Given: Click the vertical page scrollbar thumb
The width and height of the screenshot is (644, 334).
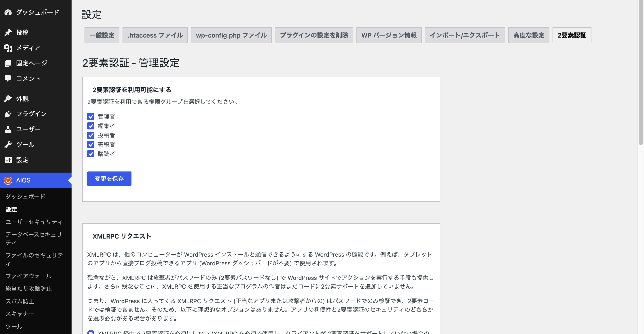Looking at the screenshot, I should point(640,72).
